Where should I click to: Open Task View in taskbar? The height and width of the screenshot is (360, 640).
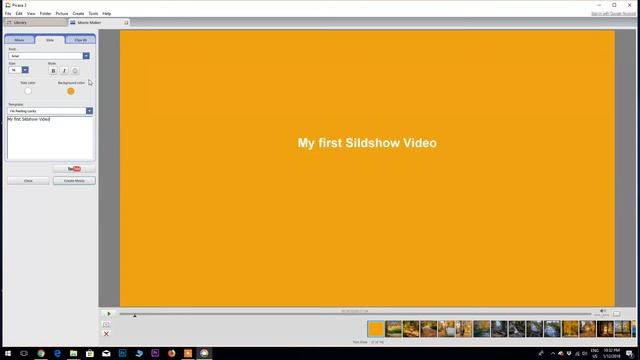24,353
